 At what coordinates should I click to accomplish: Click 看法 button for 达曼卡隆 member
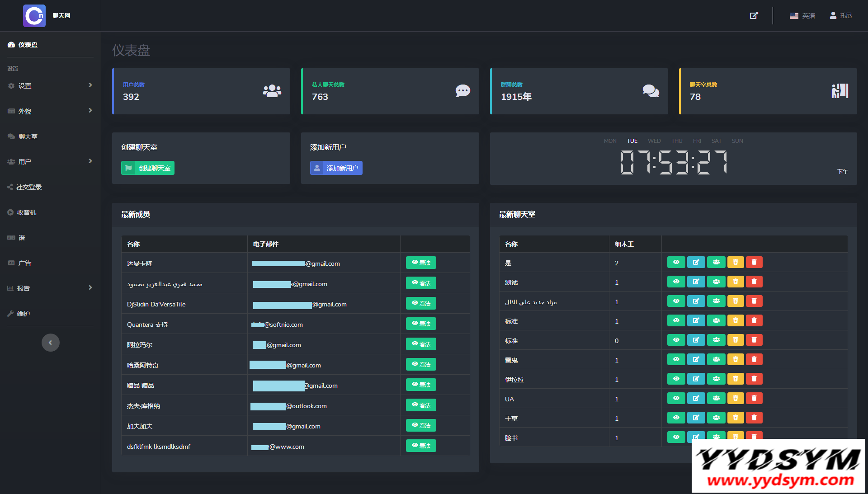click(421, 263)
